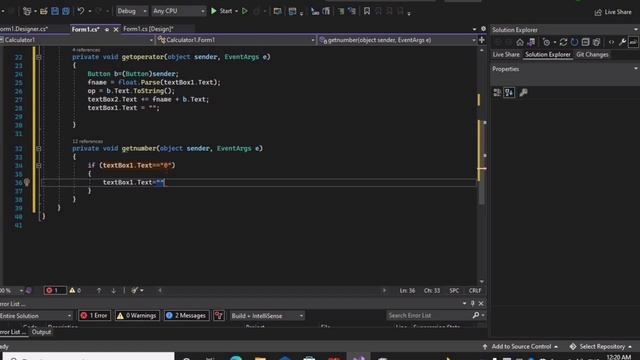Image resolution: width=640 pixels, height=360 pixels.
Task: Click the View Code icon in Solution Explorer
Action: point(611,42)
